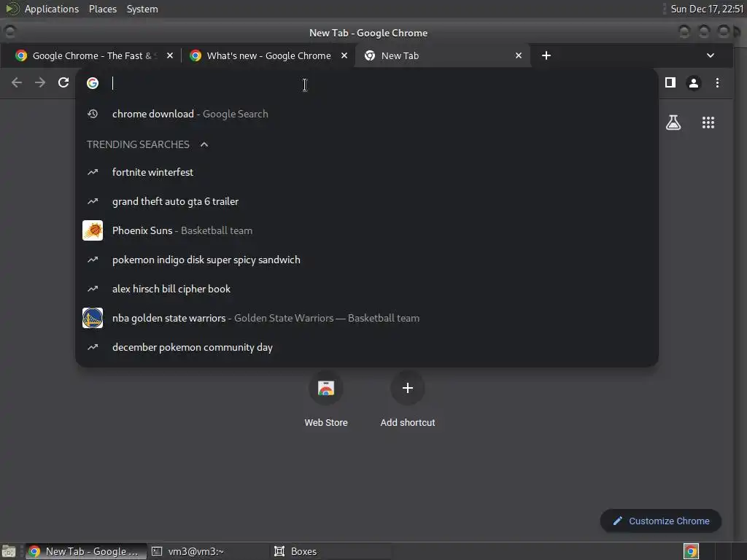This screenshot has width=747, height=560.
Task: Close the Google Chrome Fast tab
Action: point(169,55)
